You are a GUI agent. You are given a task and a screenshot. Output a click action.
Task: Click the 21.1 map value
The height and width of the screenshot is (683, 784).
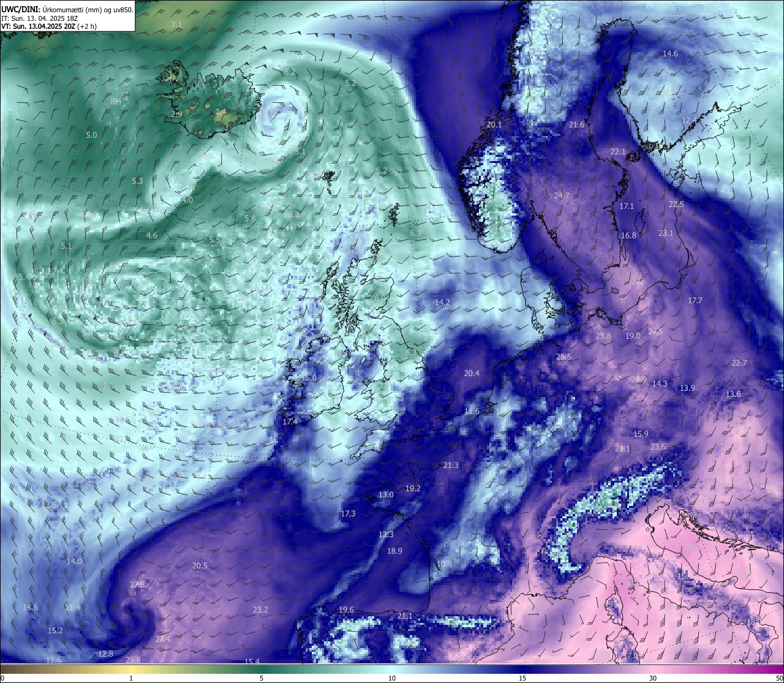tap(405, 616)
